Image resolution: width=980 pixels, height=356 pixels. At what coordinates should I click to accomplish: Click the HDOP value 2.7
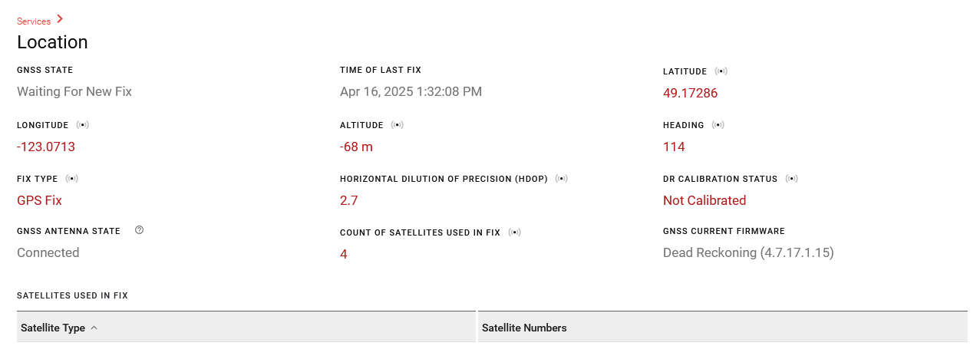(x=348, y=201)
